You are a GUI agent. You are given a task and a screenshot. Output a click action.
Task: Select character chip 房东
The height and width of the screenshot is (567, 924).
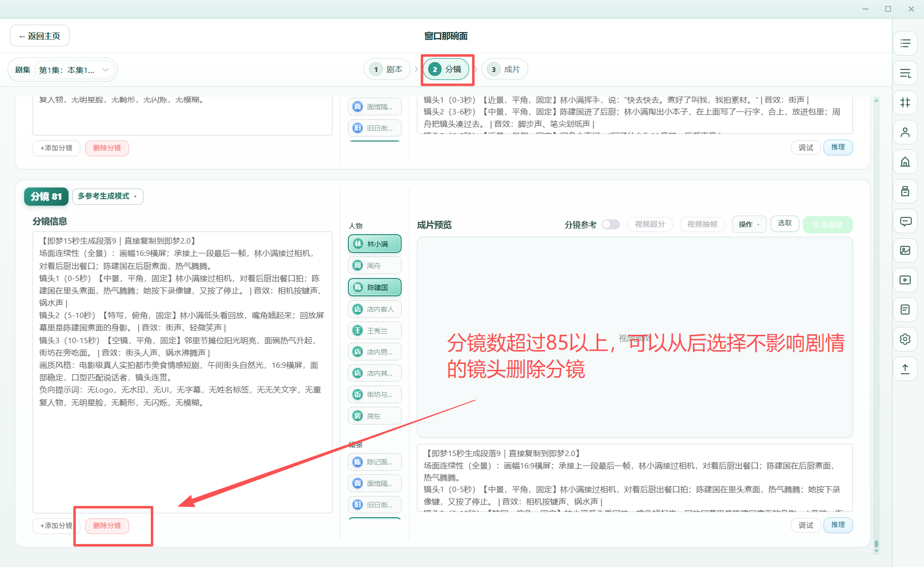pyautogui.click(x=375, y=416)
